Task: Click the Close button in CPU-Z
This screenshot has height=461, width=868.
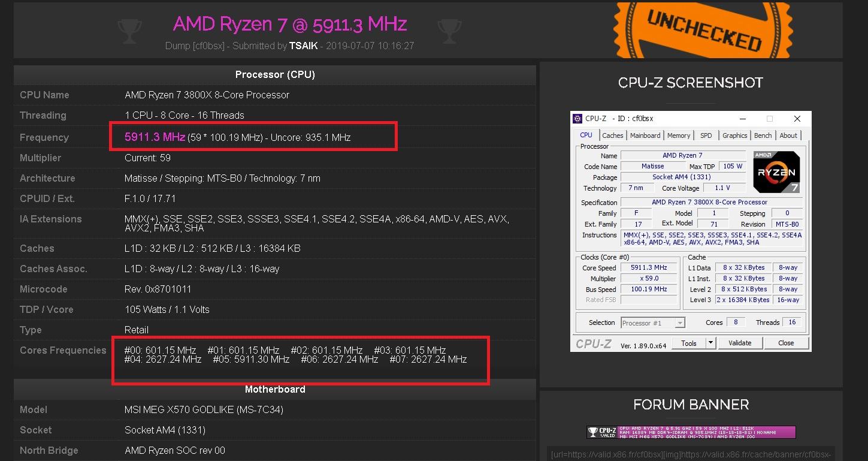Action: [786, 343]
